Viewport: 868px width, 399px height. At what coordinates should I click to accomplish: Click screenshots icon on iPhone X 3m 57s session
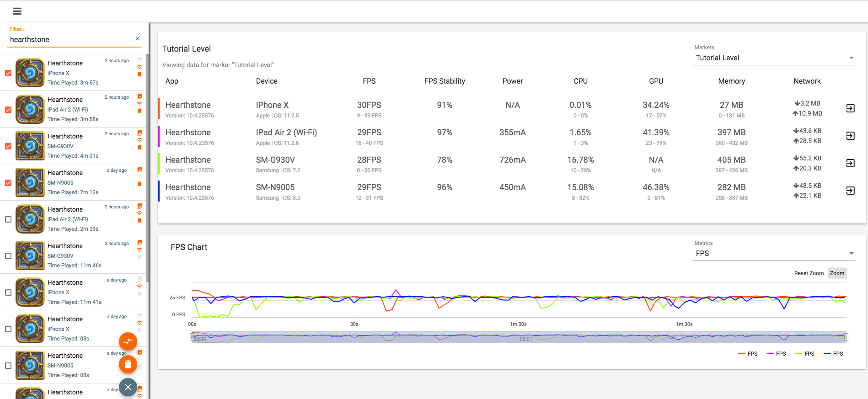point(139,60)
